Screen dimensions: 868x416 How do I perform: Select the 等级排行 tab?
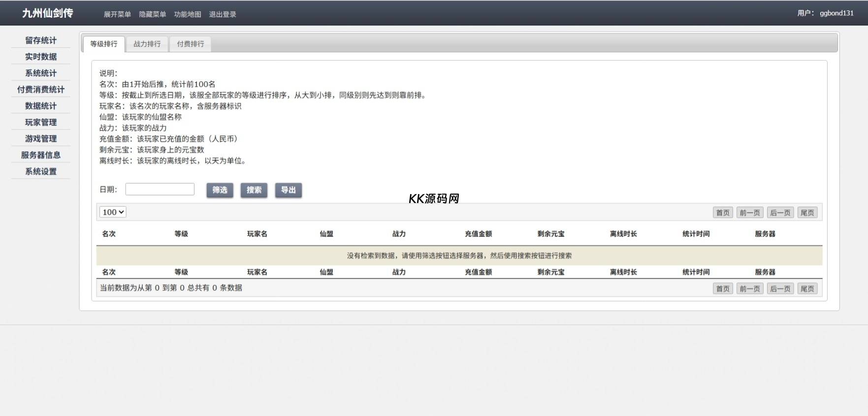tap(104, 44)
